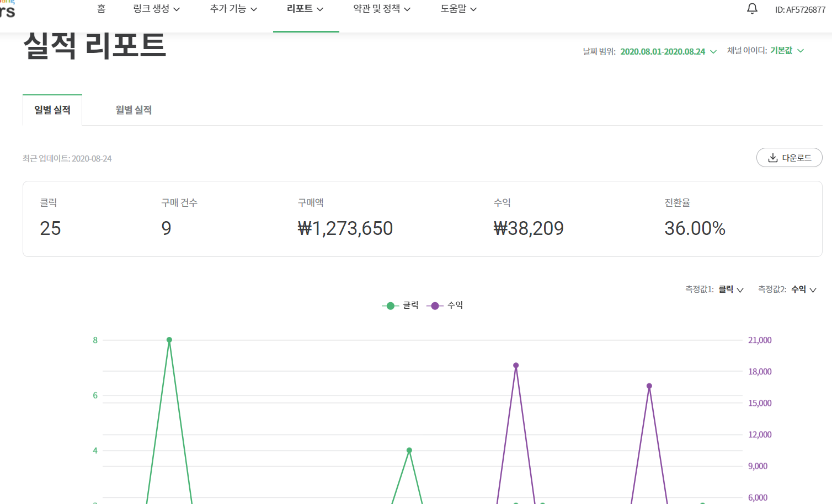This screenshot has height=504, width=832.
Task: Click the 21,000 right axis label
Action: pyautogui.click(x=760, y=340)
